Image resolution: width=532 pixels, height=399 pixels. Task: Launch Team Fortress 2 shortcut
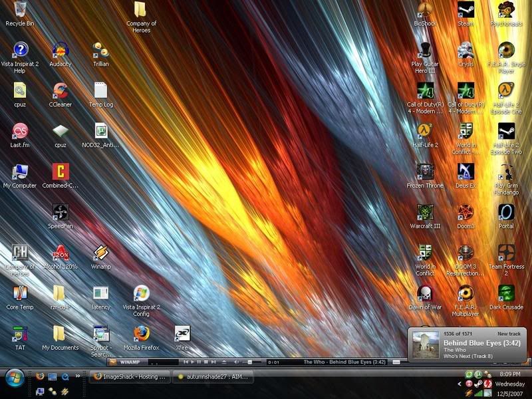506,261
